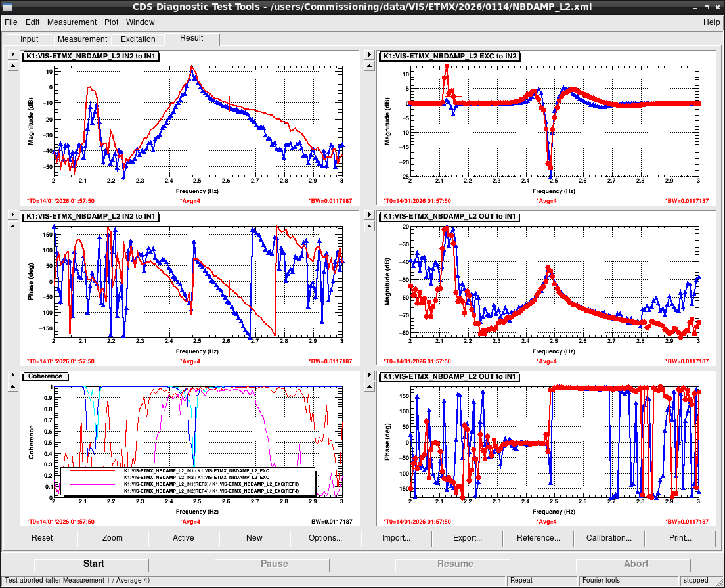Click up-arrow icon beside OUT to IN1 phase plot
The height and width of the screenshot is (588, 725).
(370, 387)
